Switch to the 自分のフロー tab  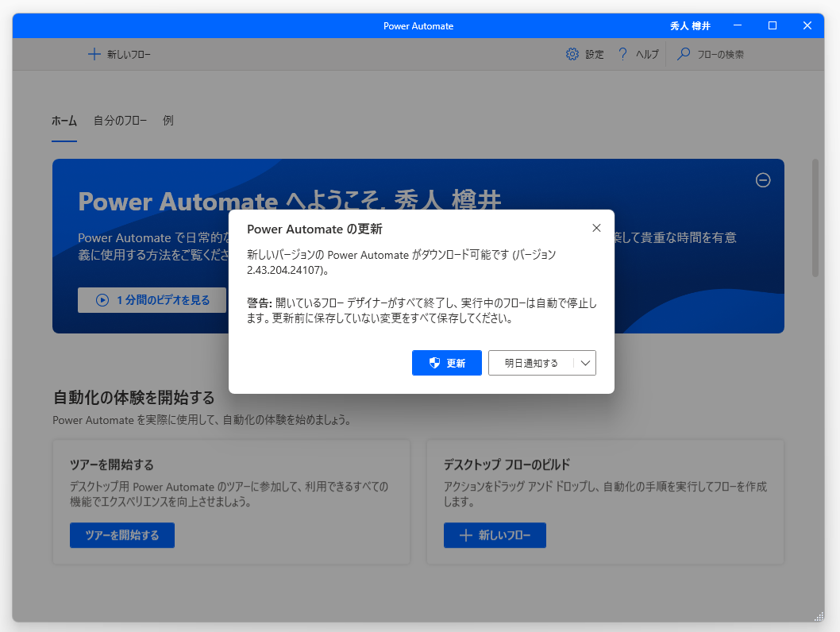[x=120, y=121]
